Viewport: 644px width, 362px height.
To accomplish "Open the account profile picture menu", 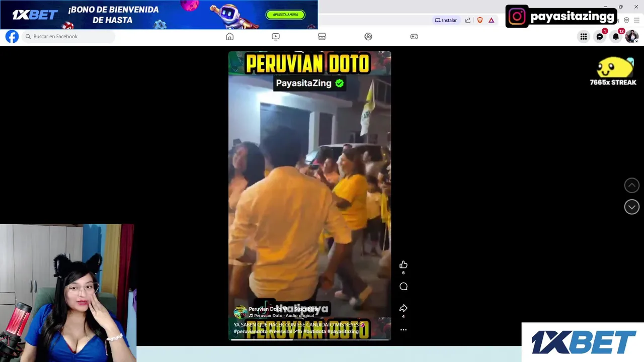I will pyautogui.click(x=631, y=37).
